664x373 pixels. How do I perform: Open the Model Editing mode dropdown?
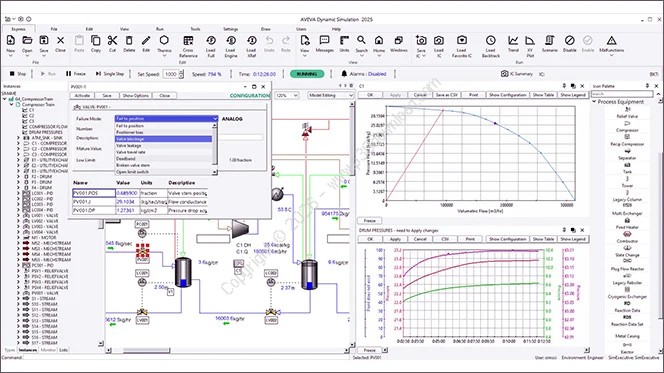(x=331, y=95)
